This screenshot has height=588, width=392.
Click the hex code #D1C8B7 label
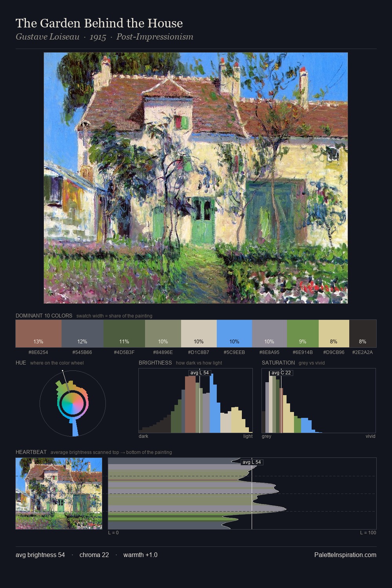click(x=199, y=352)
